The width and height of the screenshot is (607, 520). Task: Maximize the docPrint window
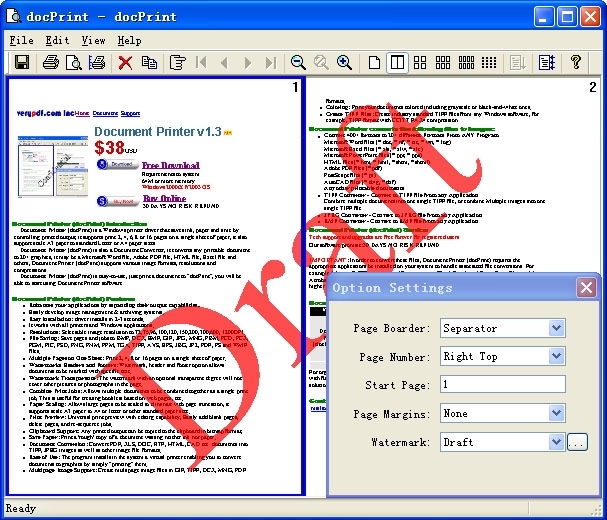coord(567,17)
